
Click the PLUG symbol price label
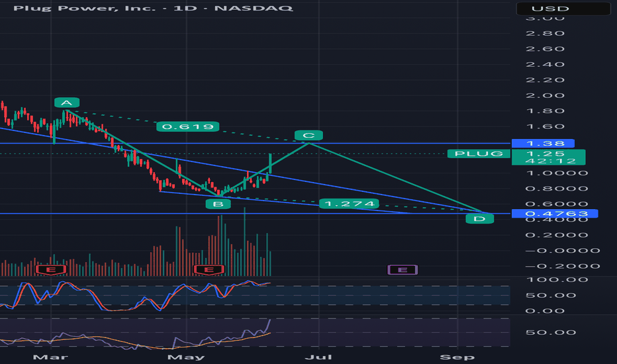point(479,154)
